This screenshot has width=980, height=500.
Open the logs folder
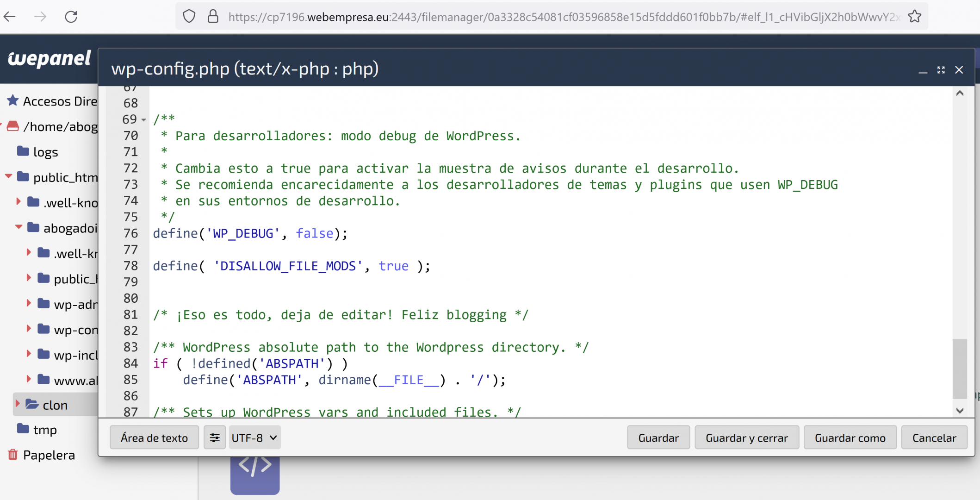point(37,152)
